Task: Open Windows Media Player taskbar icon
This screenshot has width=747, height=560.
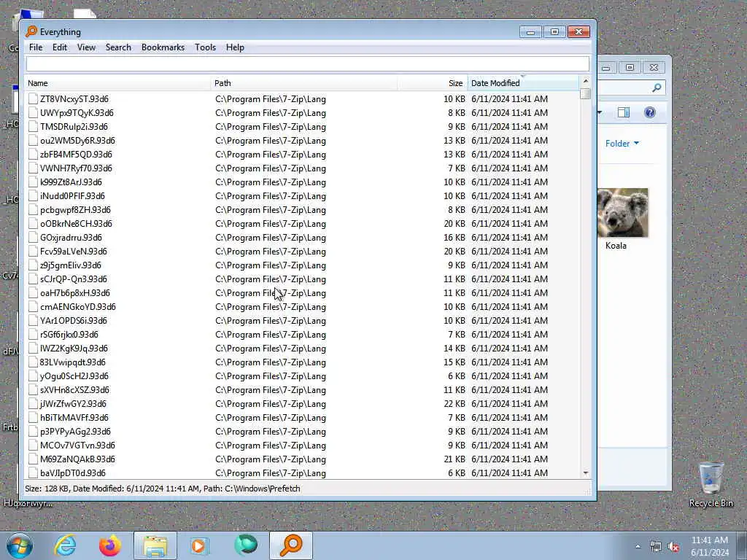Action: [x=200, y=545]
